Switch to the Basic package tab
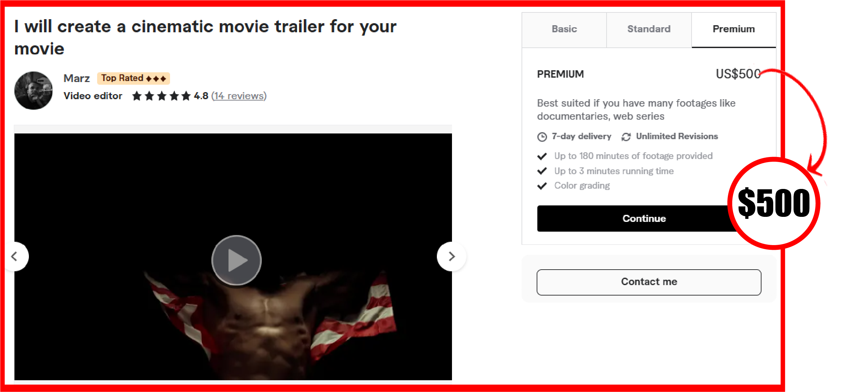Screen dimensions: 868x392 pyautogui.click(x=564, y=29)
